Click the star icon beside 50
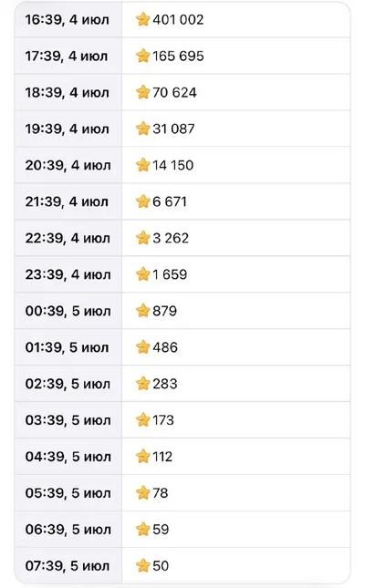Image resolution: width=365 pixels, height=588 pixels. tap(142, 565)
